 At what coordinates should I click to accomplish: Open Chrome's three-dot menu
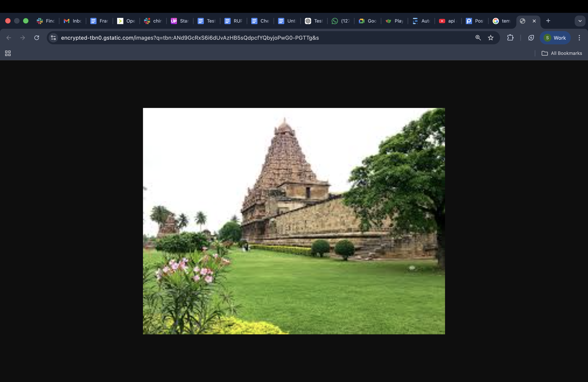coord(579,38)
